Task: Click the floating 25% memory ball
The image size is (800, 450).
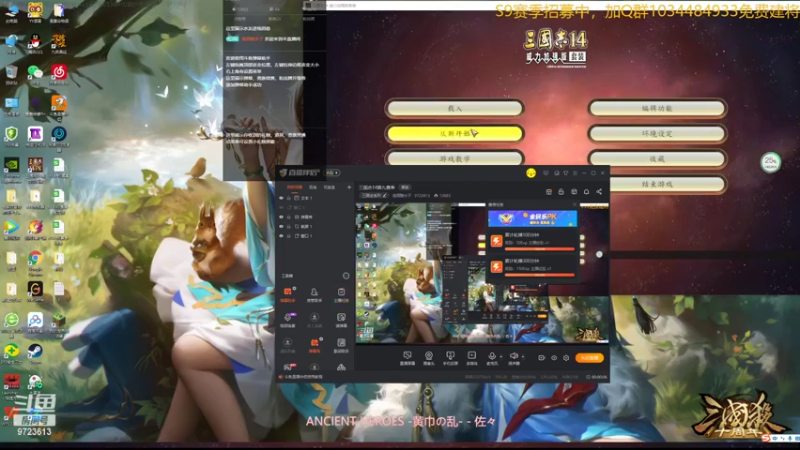Action: [x=771, y=162]
